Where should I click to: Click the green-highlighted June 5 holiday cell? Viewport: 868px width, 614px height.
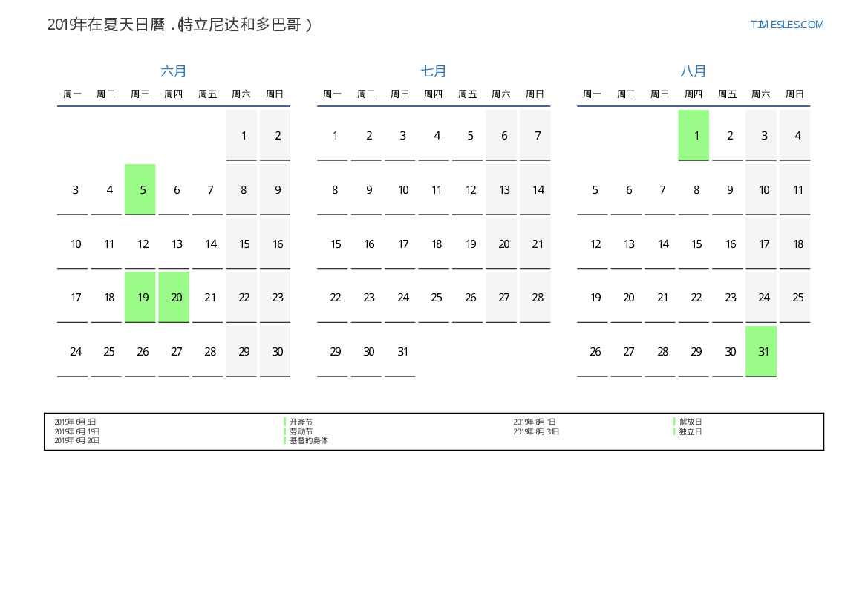coord(140,189)
